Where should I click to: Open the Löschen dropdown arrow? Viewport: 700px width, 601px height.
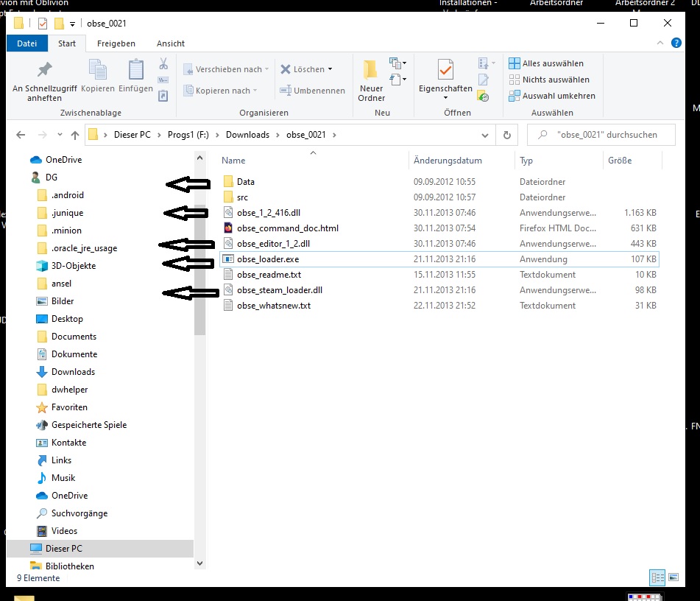pos(330,69)
